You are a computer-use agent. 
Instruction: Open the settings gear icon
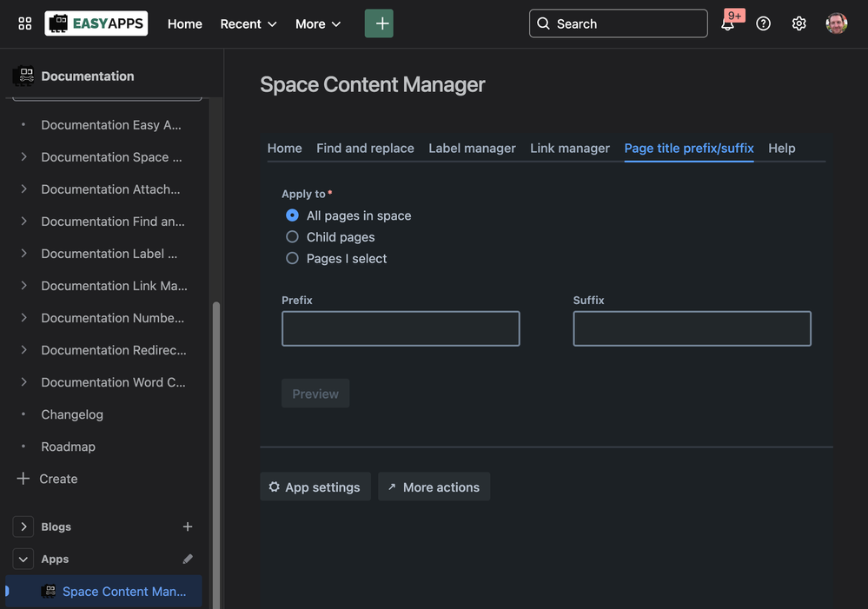[x=798, y=23]
